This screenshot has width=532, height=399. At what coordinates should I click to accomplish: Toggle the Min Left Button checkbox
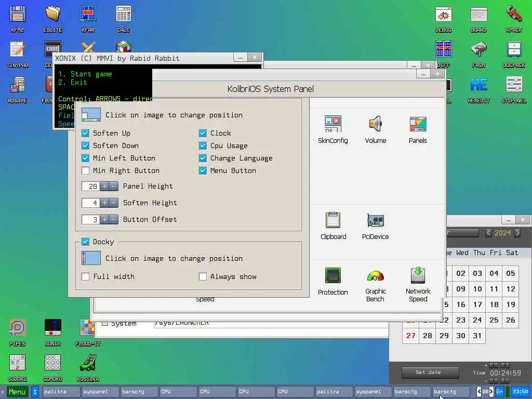click(86, 158)
